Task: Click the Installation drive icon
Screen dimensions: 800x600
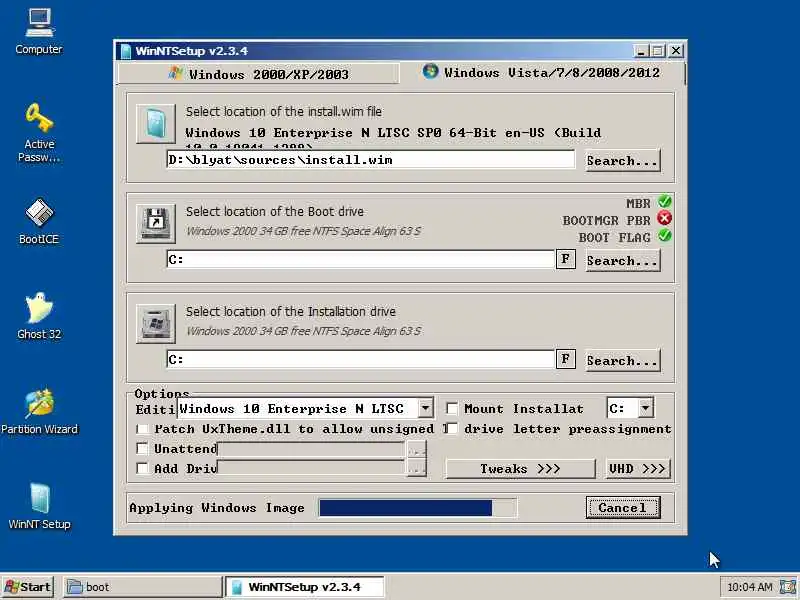Action: click(x=156, y=323)
